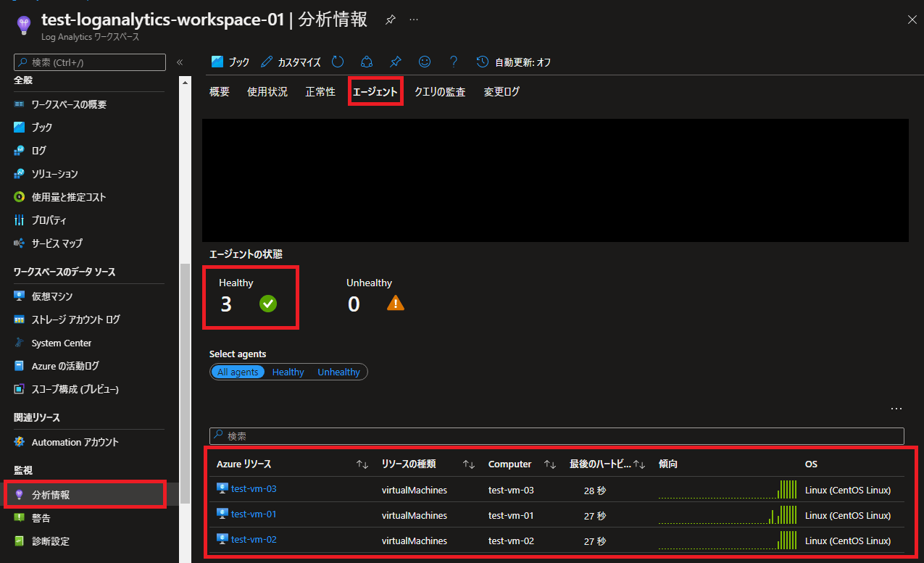Viewport: 924px width, 563px height.
Task: Open the test-vm-01 resource link
Action: pyautogui.click(x=254, y=514)
